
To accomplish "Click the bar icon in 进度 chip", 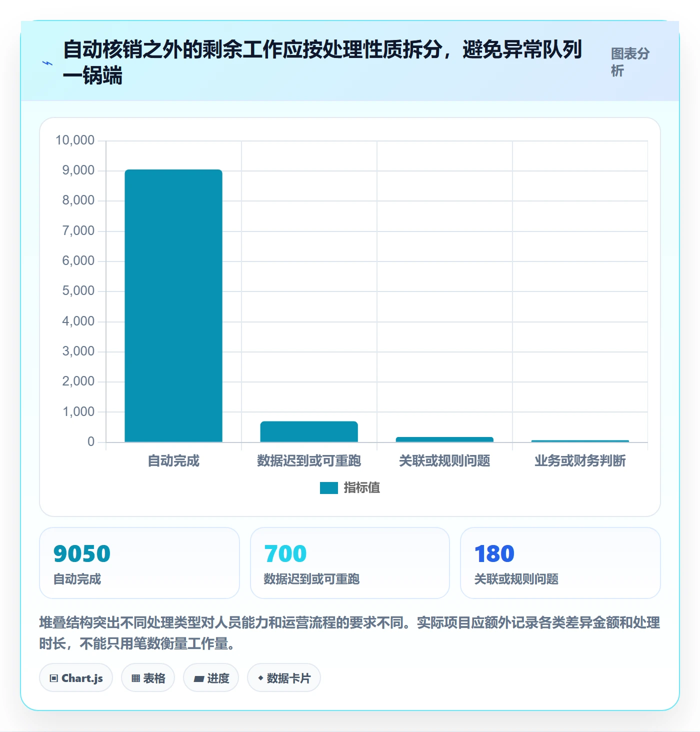I will point(198,679).
